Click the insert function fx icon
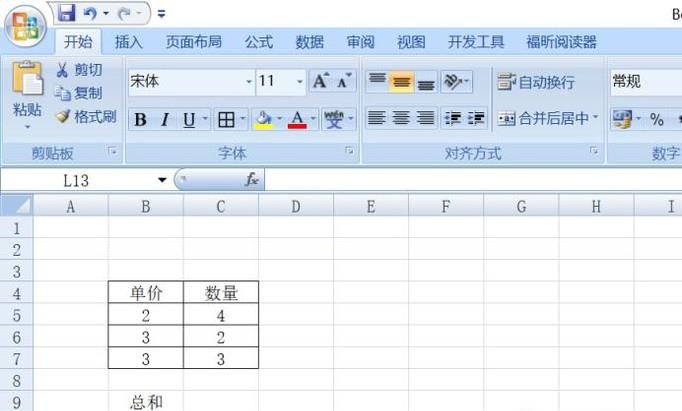This screenshot has width=682, height=411. [x=252, y=180]
